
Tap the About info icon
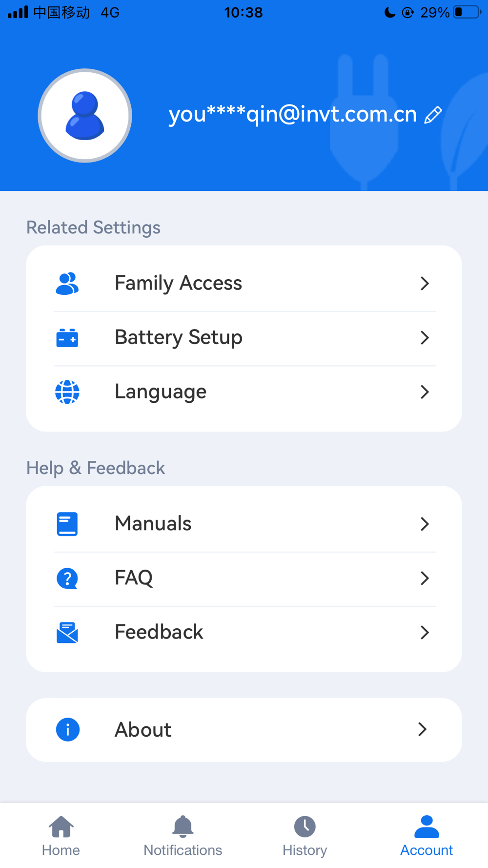click(x=68, y=730)
